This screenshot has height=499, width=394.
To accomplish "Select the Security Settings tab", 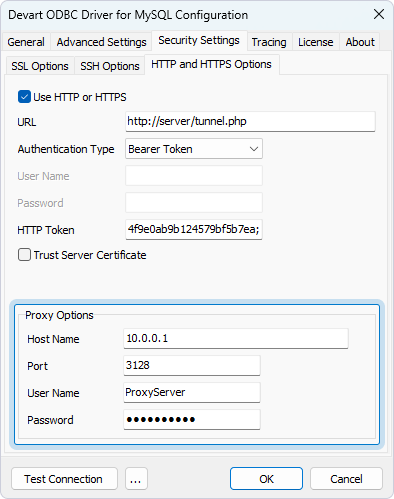I will (x=199, y=40).
